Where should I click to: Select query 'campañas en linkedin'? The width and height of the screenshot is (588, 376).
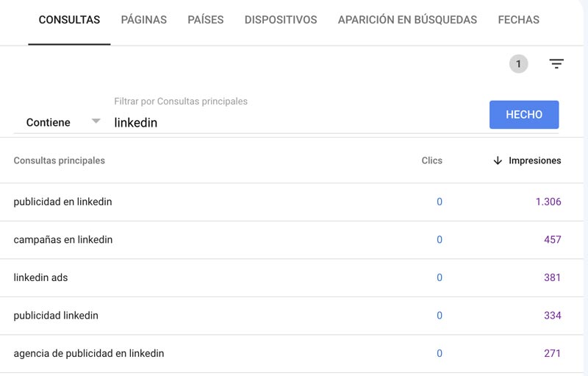63,240
